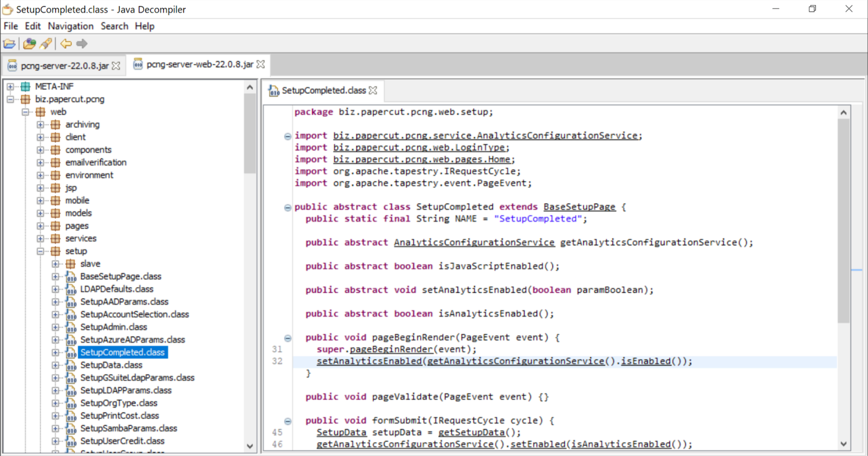Click the LDAPDefaults.class file icon
Viewport: 868px width, 456px height.
point(71,289)
